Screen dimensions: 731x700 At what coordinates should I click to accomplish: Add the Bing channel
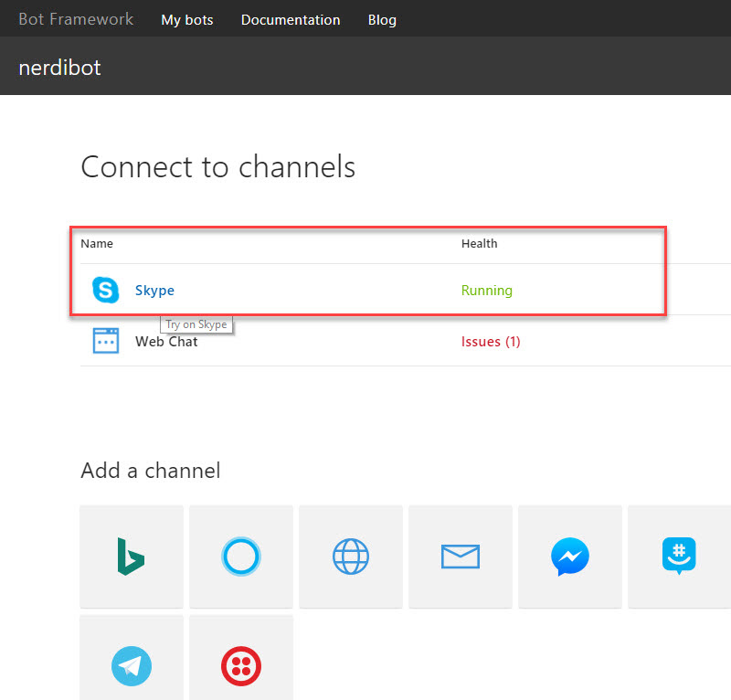(x=132, y=557)
